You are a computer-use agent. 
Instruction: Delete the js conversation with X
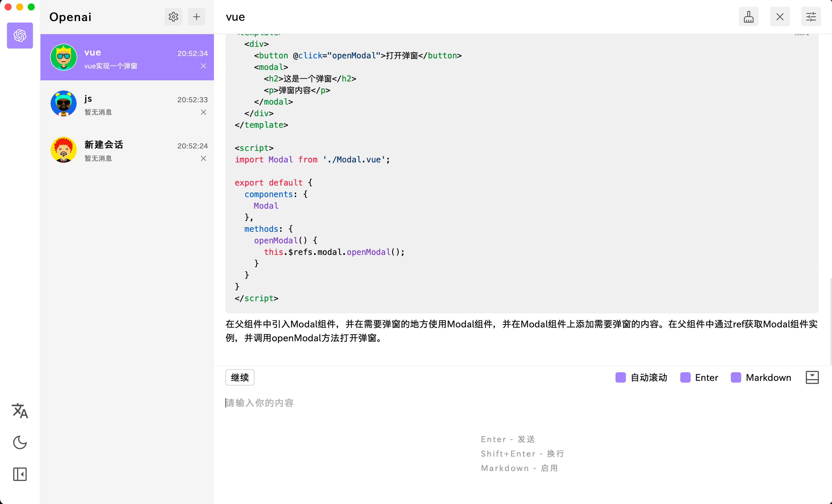point(203,112)
